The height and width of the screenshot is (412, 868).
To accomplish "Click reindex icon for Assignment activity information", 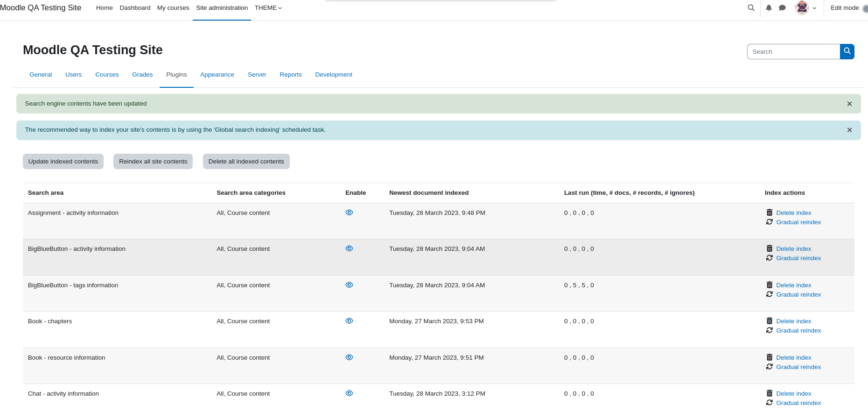I will 770,222.
